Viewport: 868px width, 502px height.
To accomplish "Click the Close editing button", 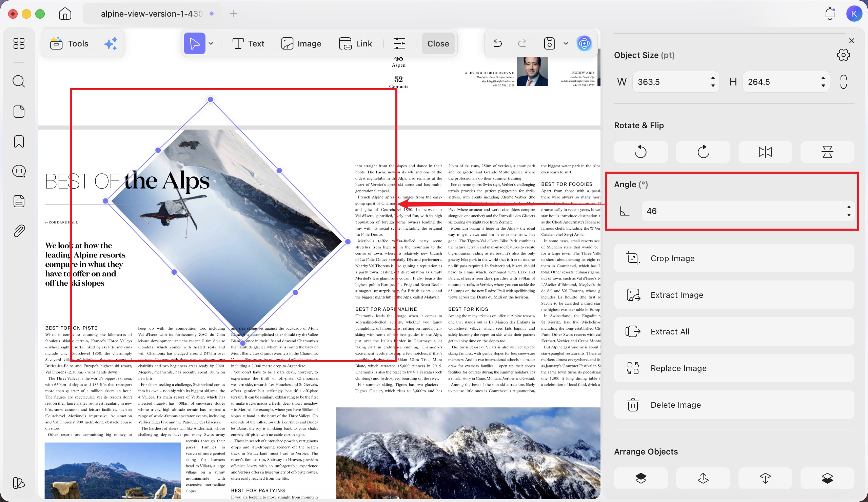I will click(x=438, y=44).
